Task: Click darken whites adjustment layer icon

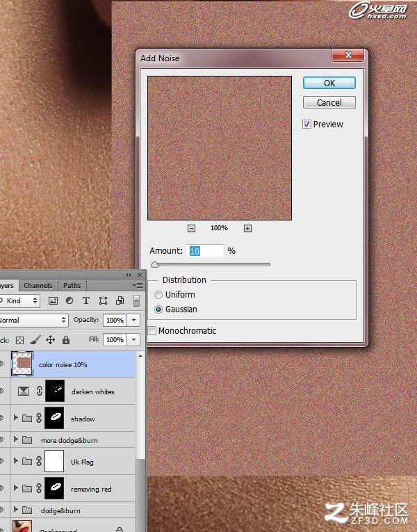Action: [24, 392]
